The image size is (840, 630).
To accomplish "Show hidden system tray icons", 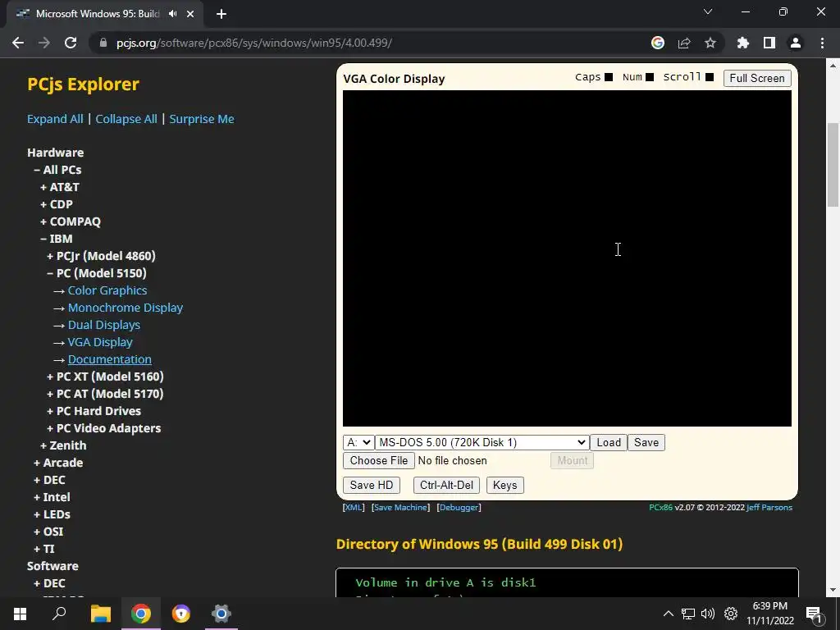I will (x=668, y=614).
